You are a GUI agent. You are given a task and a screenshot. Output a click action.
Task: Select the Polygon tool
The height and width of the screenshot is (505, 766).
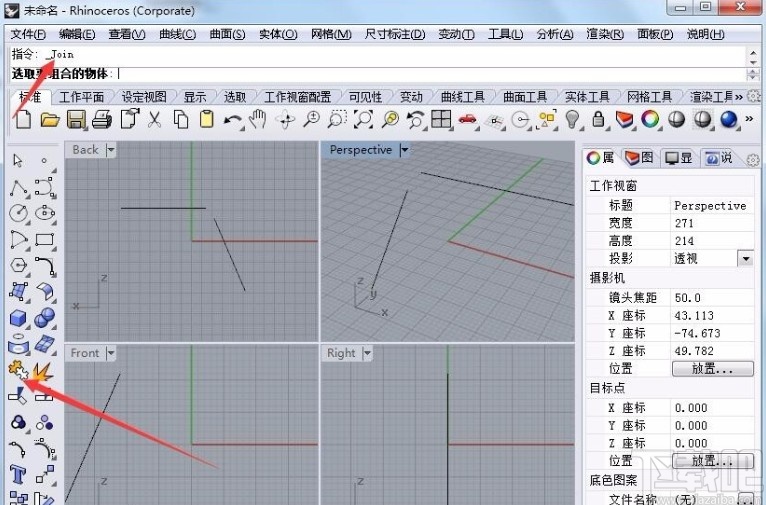click(x=19, y=266)
